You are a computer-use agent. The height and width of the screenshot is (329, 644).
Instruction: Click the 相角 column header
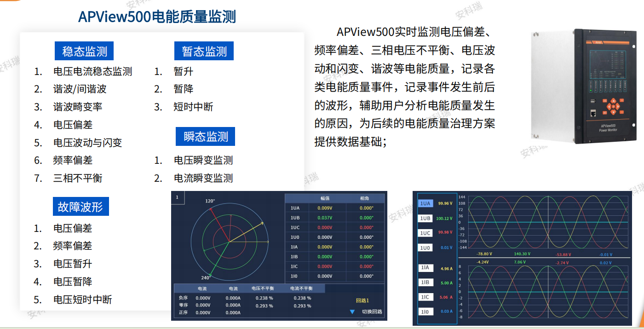[365, 198]
